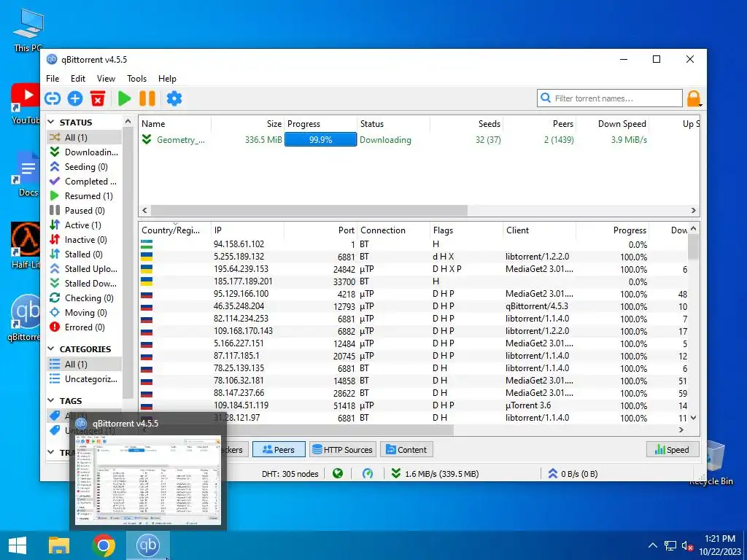Sort torrents by Size column header
747x560 pixels.
click(248, 124)
